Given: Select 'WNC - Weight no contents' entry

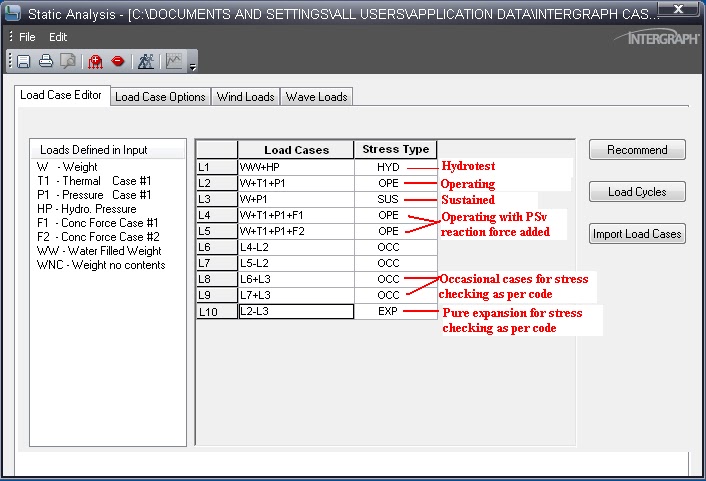Looking at the screenshot, I should 101,264.
